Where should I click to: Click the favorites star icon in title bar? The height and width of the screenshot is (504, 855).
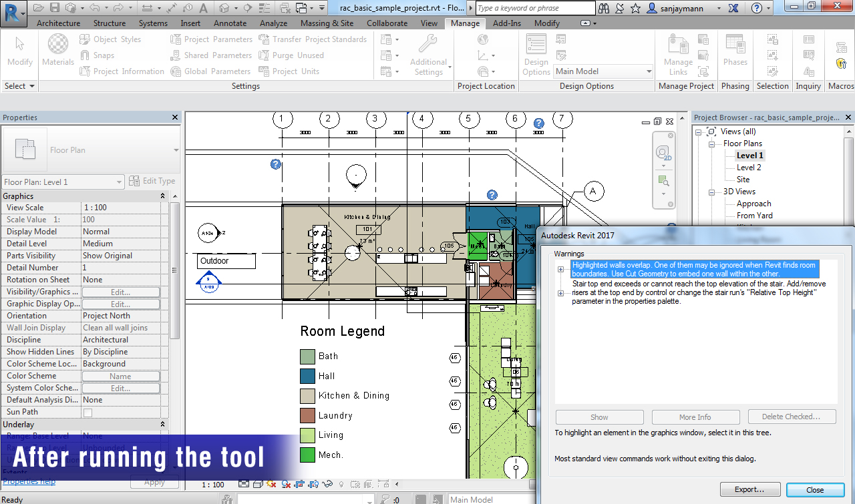tap(635, 8)
